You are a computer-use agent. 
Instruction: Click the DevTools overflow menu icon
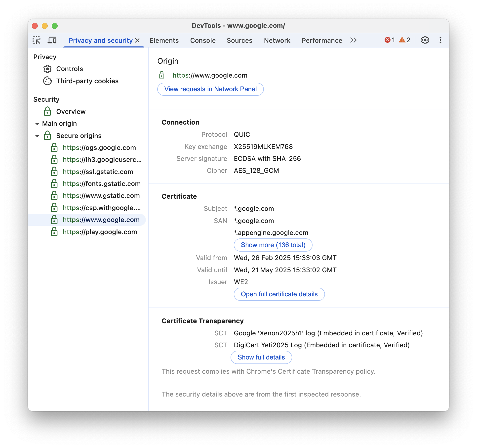point(440,40)
